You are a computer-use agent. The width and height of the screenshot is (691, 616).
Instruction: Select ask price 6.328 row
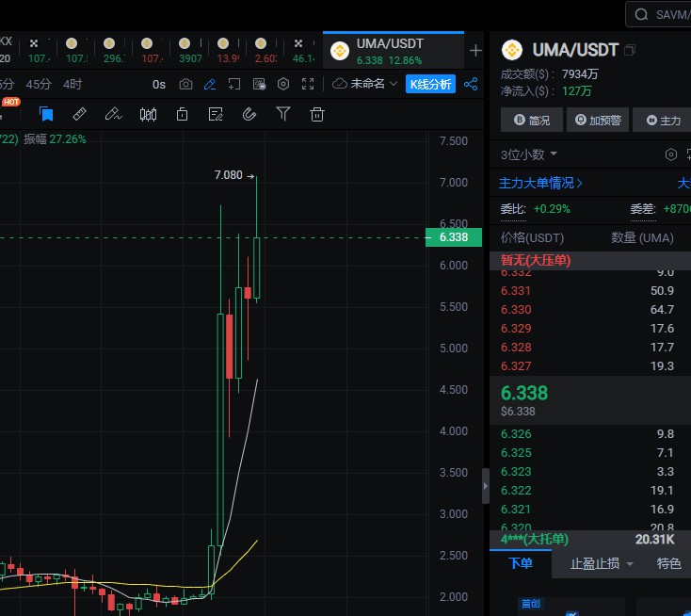click(x=590, y=348)
